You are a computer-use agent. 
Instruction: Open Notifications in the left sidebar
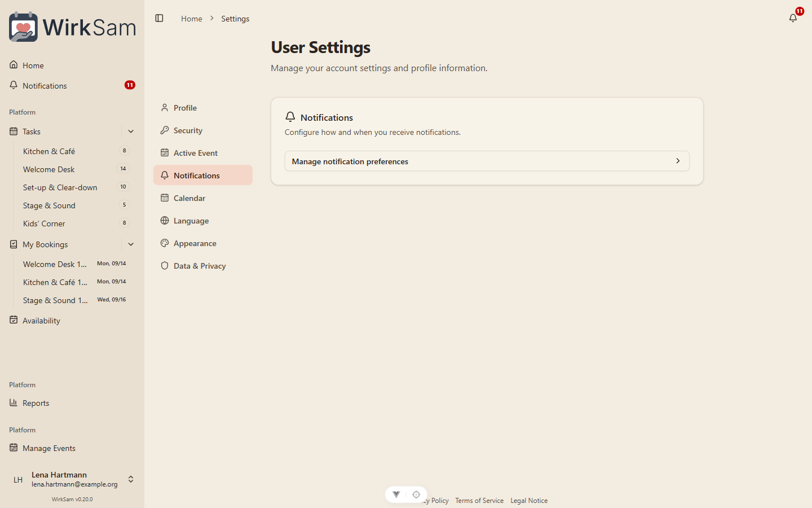tap(72, 85)
